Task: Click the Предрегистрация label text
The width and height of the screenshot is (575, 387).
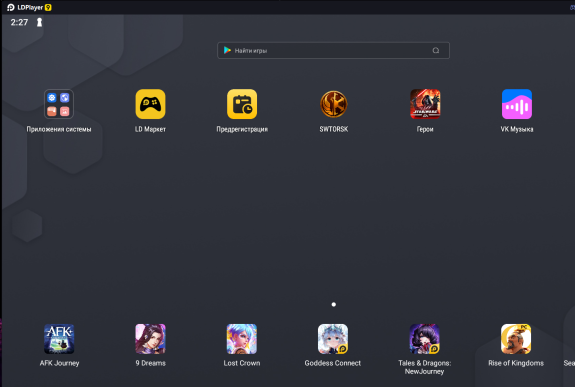Action: click(242, 129)
